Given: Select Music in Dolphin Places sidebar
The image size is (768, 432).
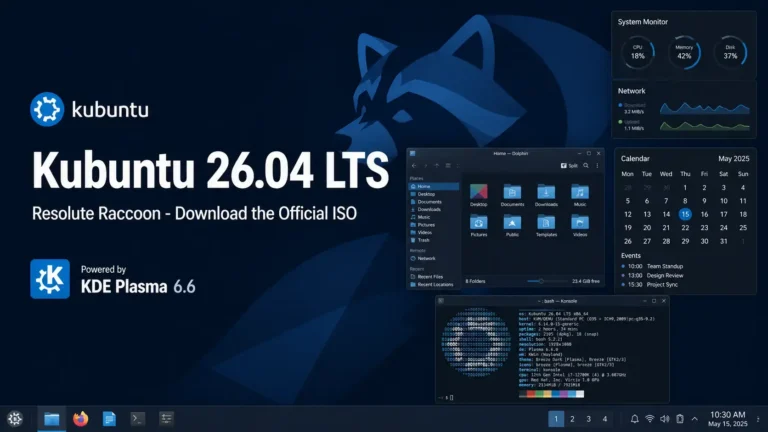Looking at the screenshot, I should (x=434, y=217).
